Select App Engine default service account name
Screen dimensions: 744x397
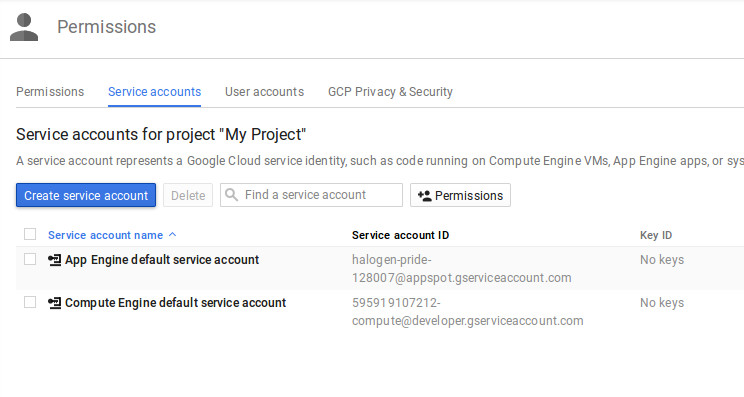[162, 260]
